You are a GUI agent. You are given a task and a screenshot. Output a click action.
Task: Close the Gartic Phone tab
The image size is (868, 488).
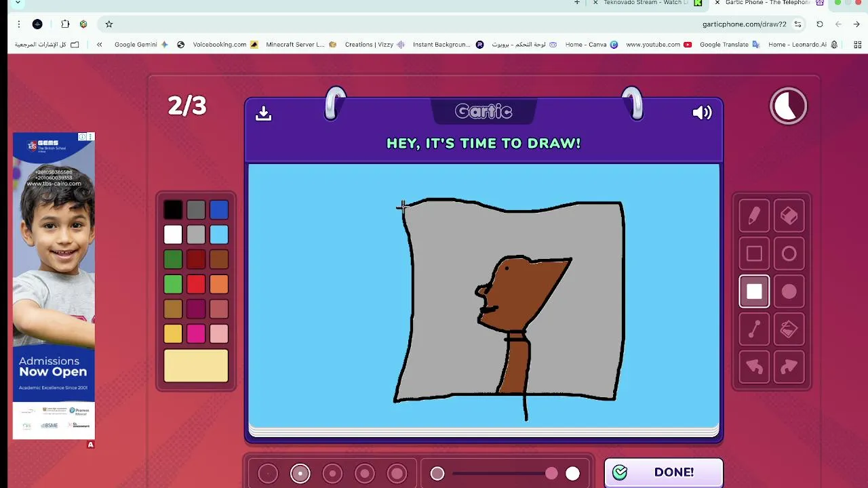[717, 3]
